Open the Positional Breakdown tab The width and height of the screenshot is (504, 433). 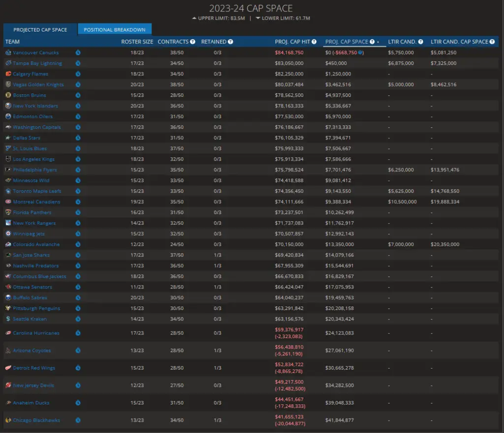(x=114, y=30)
